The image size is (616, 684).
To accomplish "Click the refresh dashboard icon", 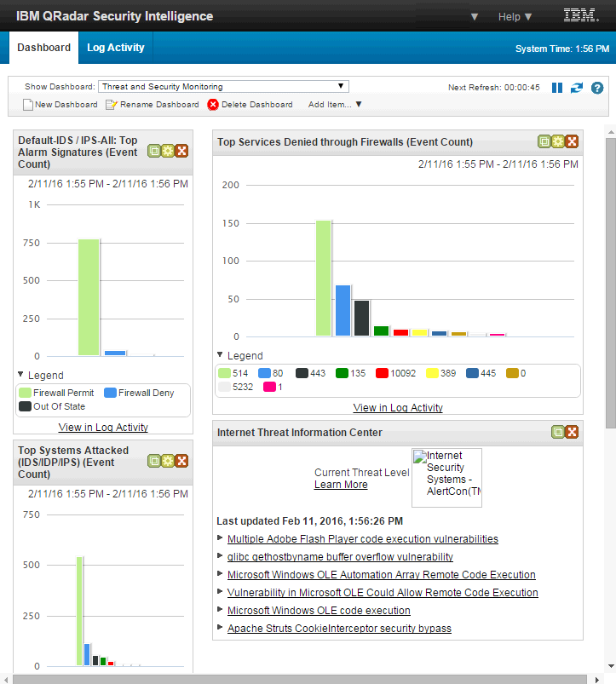I will 577,88.
